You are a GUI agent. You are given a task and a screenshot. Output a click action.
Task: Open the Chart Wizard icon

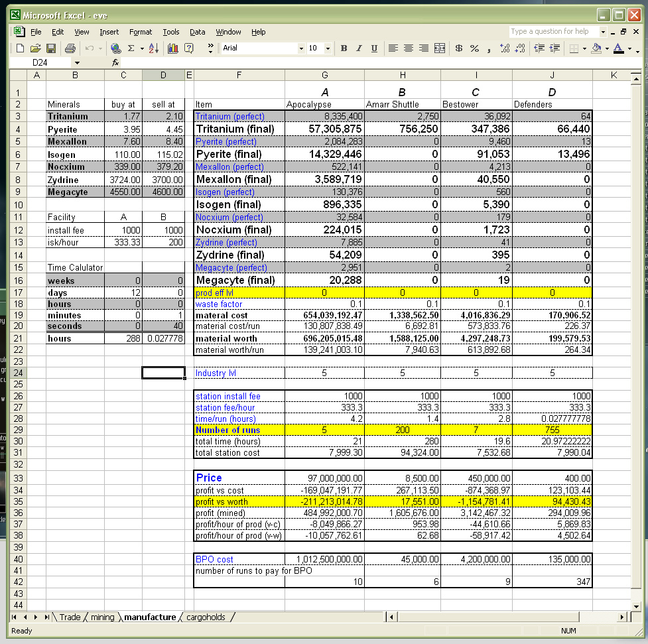point(172,48)
